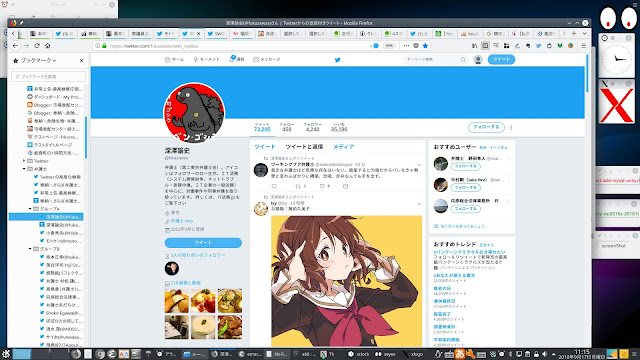This screenshot has width=640, height=360.
Task: Open Firefox home page icon
Action: click(48, 46)
